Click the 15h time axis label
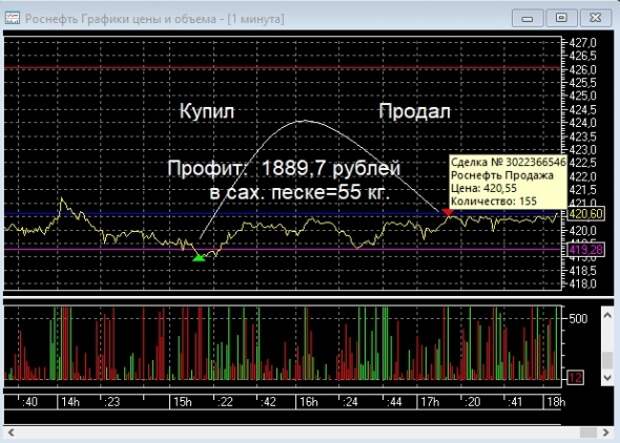620x443 pixels. 182,402
